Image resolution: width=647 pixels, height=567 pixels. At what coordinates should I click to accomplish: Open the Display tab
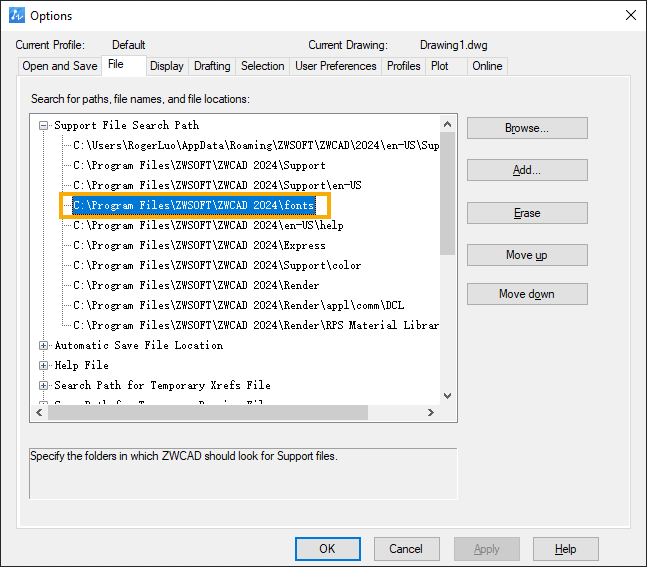click(167, 66)
